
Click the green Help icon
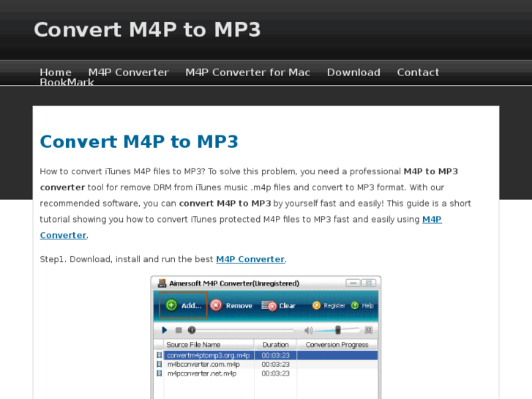pyautogui.click(x=355, y=305)
